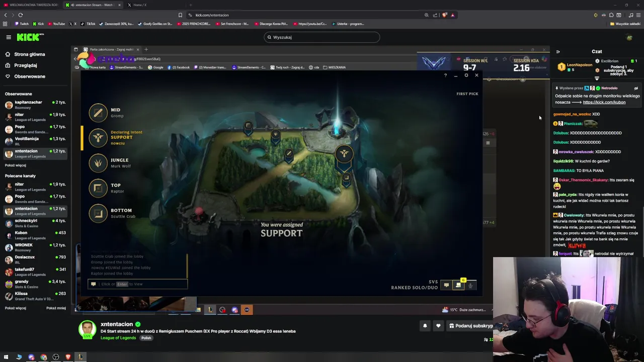The image size is (644, 362).
Task: Open Twitch bookmark
Action: (x=22, y=24)
